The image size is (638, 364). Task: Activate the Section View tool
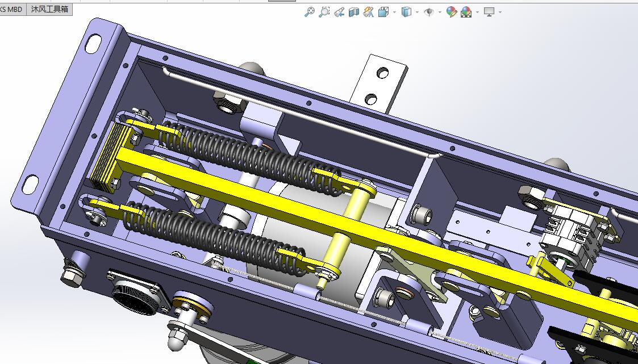point(353,12)
